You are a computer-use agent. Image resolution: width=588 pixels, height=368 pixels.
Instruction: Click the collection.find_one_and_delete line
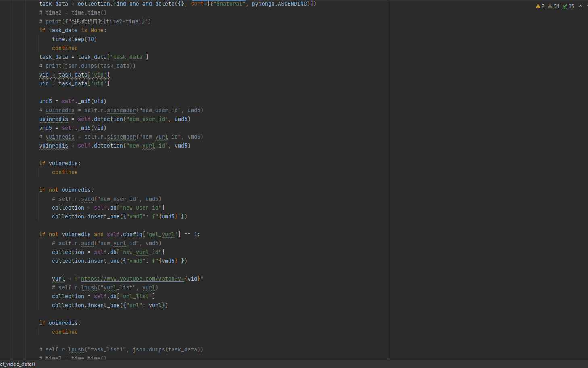coord(177,4)
